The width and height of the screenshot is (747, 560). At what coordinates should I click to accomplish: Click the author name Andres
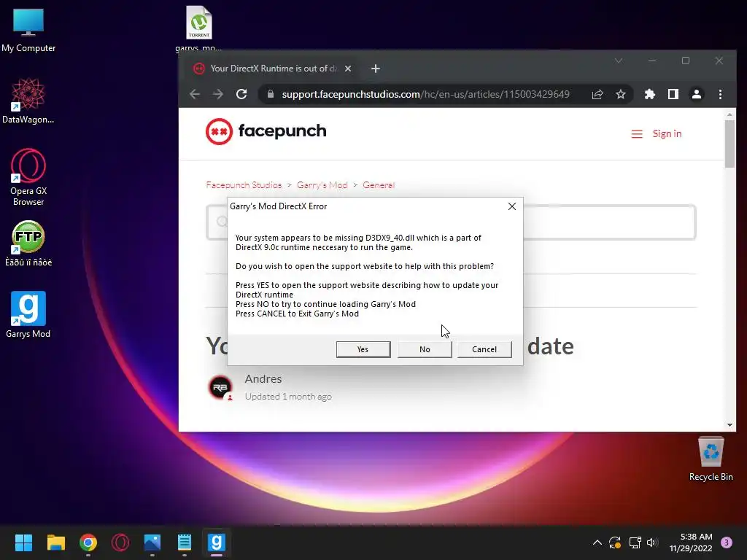tap(263, 378)
